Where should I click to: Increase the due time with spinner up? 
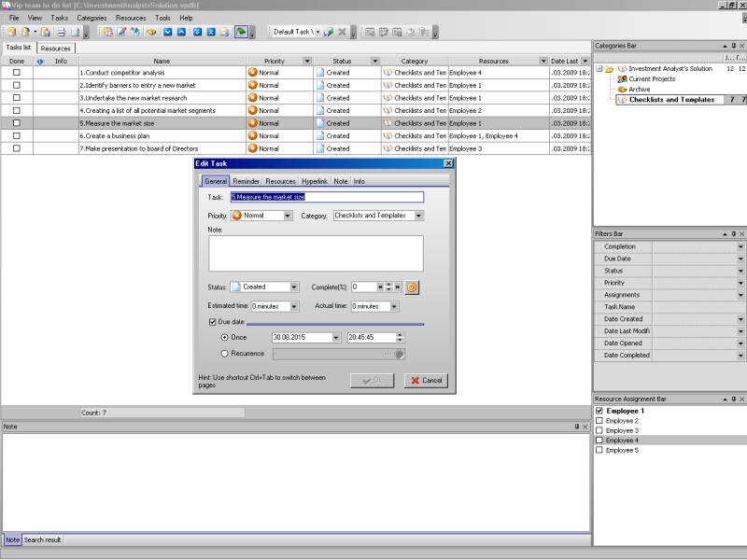[401, 335]
